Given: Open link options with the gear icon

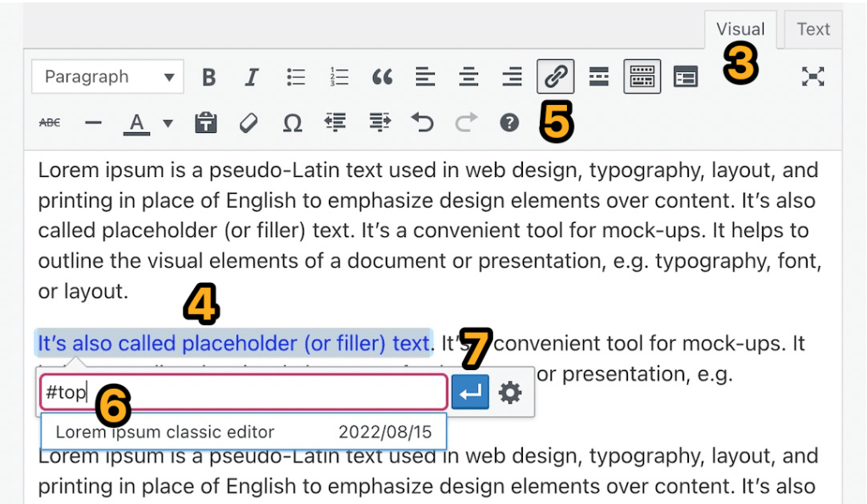Looking at the screenshot, I should (x=511, y=391).
